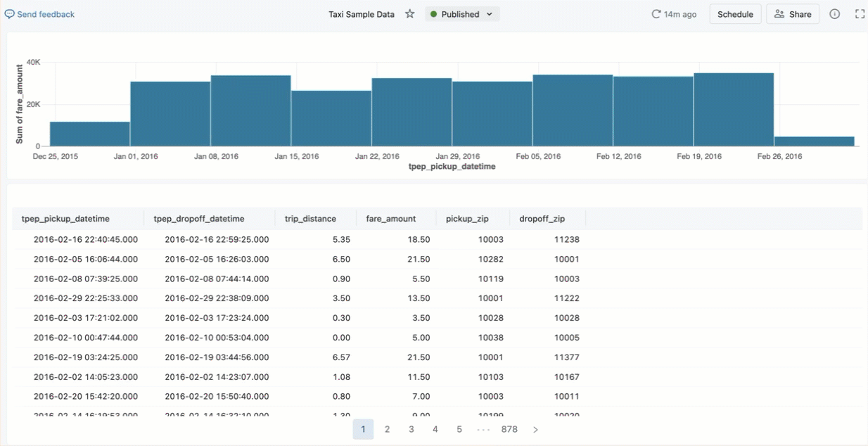This screenshot has height=446, width=868.
Task: Click the refresh icon showing 14m ago
Action: [x=656, y=14]
